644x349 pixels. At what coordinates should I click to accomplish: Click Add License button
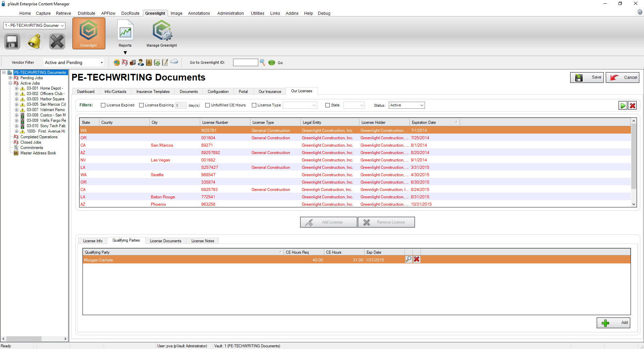click(329, 222)
